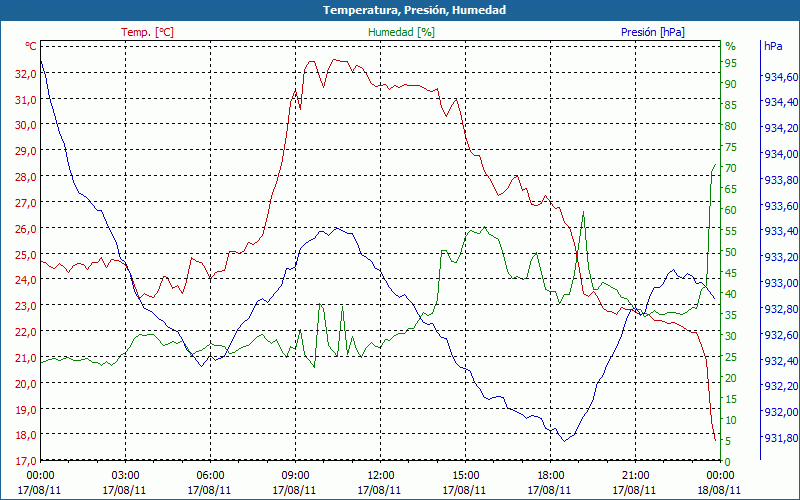Click temperature axis value "29,0"
This screenshot has width=800, height=500.
(26, 151)
